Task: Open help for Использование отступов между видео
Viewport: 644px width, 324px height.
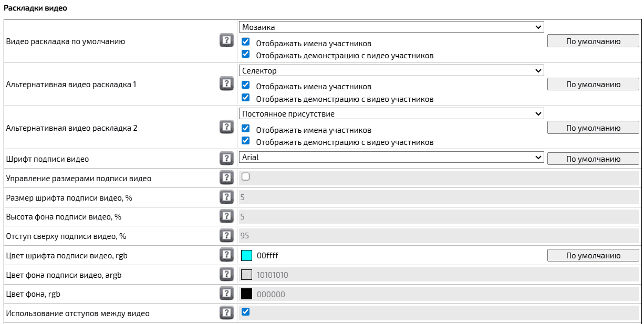Action: [226, 313]
